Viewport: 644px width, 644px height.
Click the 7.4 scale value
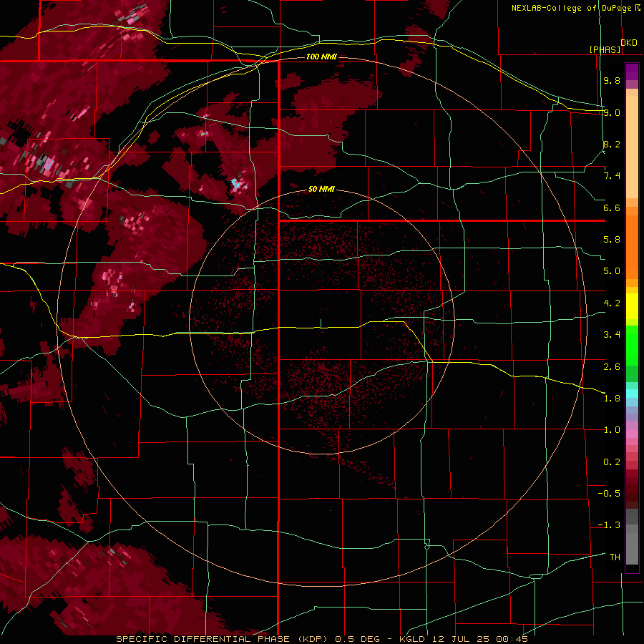point(612,176)
